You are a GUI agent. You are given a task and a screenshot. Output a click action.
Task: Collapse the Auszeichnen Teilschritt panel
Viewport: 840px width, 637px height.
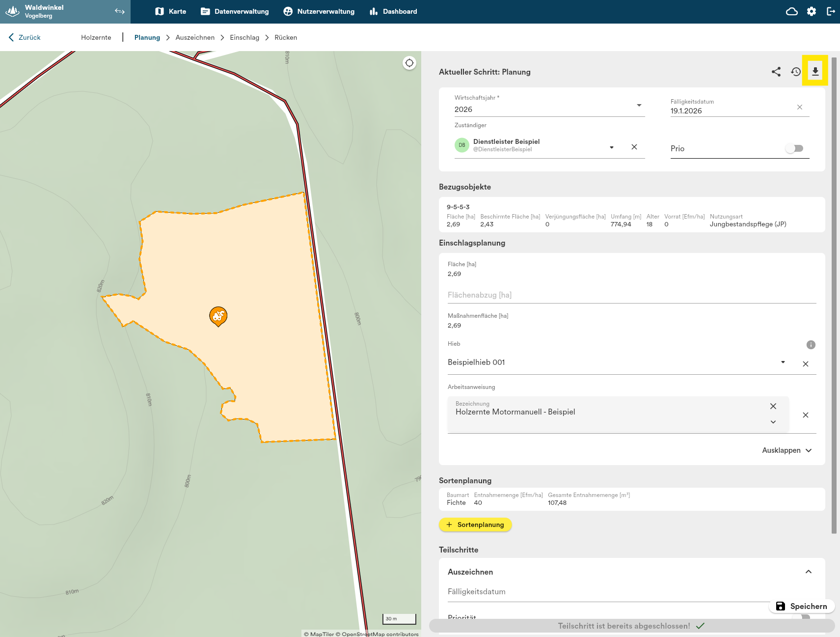point(808,572)
